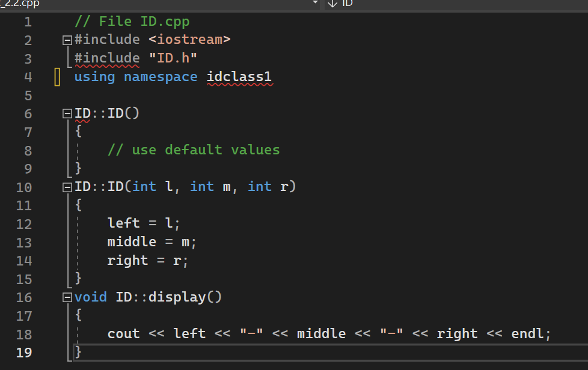Place cursor on cout in line 18
The height and width of the screenshot is (370, 588).
123,333
